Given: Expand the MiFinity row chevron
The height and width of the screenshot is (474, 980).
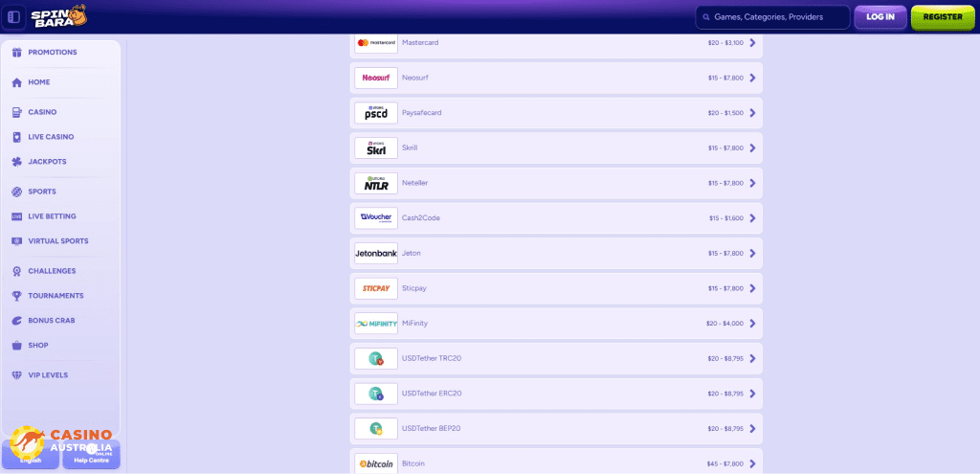Looking at the screenshot, I should coord(752,324).
